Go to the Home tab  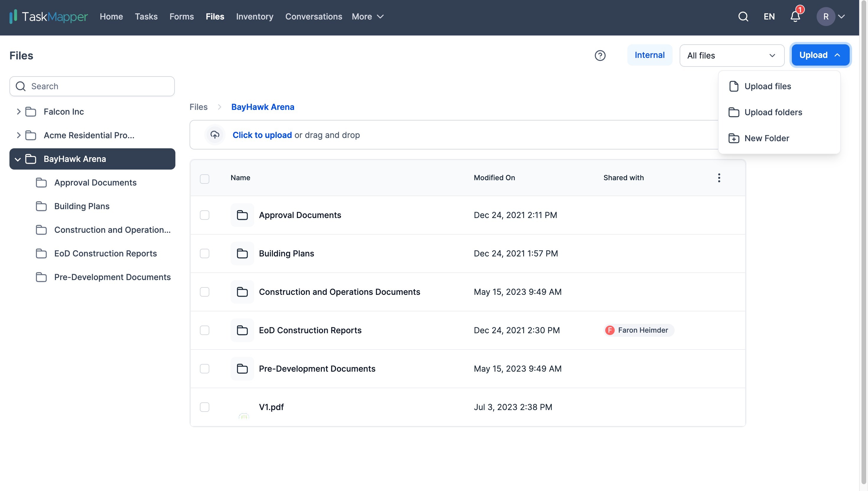111,17
